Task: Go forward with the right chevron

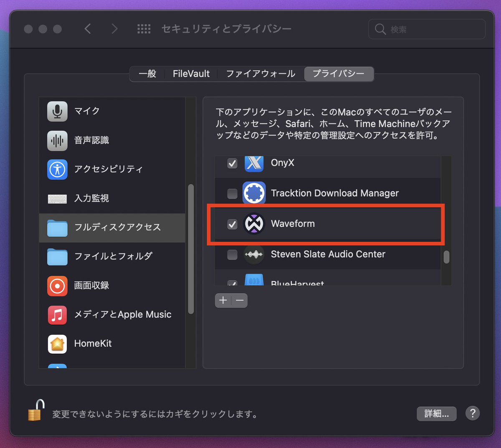Action: click(x=114, y=29)
